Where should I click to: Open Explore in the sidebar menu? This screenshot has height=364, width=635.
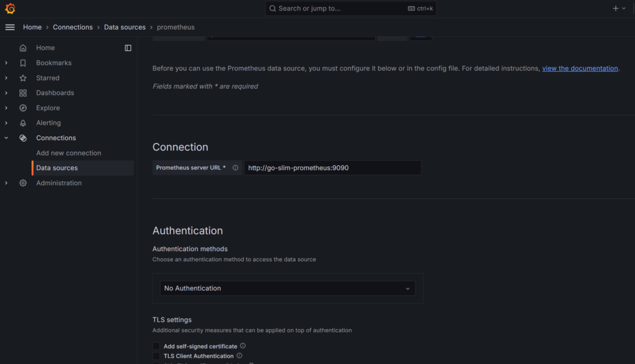point(48,108)
